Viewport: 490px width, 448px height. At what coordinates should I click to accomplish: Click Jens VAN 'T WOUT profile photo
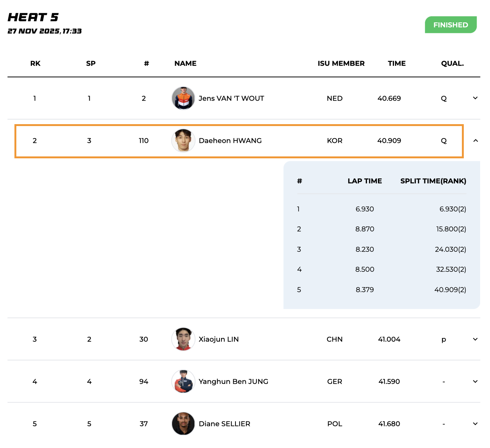[183, 98]
